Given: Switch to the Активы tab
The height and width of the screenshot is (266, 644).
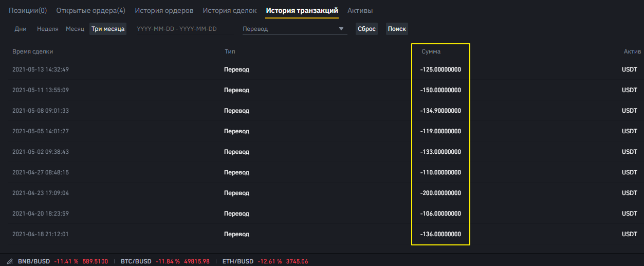Looking at the screenshot, I should 360,10.
